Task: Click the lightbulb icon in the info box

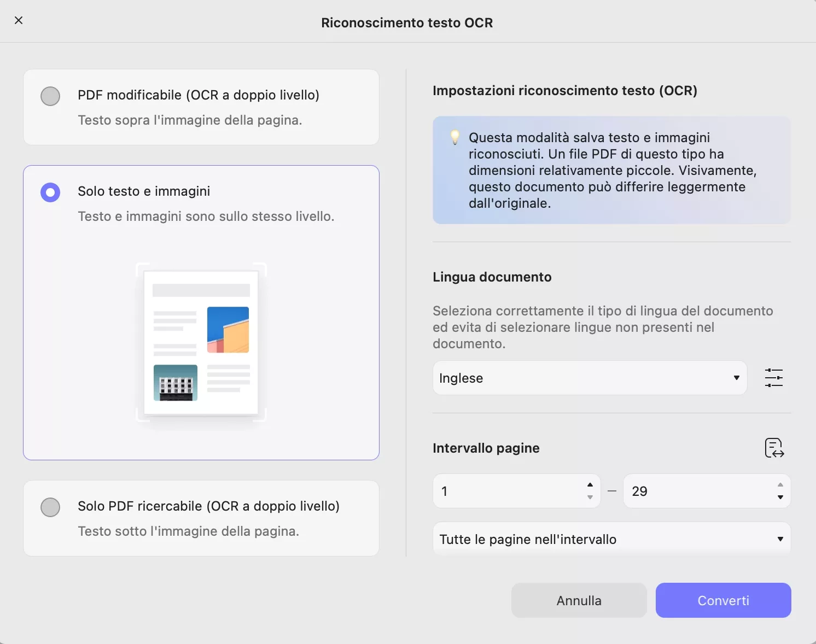Action: [x=456, y=138]
